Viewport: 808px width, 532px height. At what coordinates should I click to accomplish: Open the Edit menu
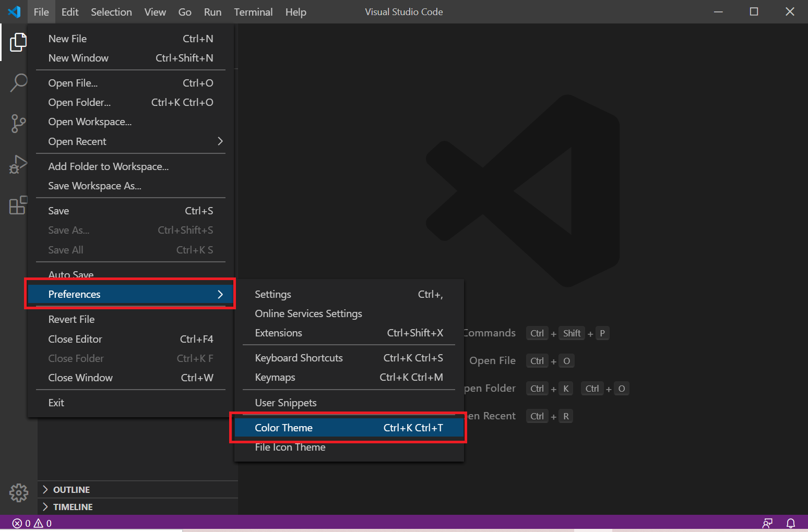[70, 12]
